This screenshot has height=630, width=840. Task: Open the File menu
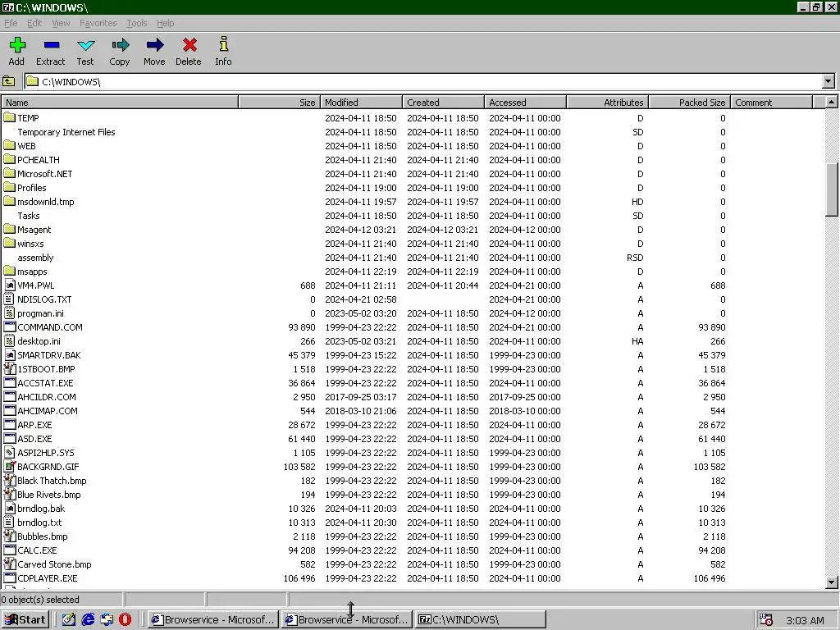coord(11,23)
